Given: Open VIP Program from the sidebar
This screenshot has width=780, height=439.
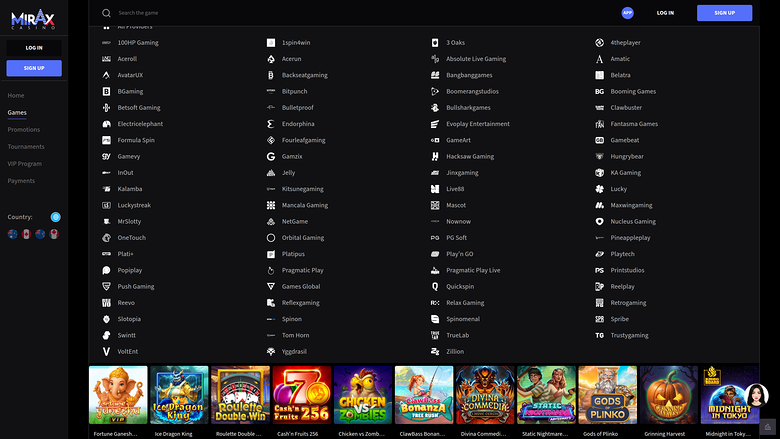Looking at the screenshot, I should click(25, 163).
